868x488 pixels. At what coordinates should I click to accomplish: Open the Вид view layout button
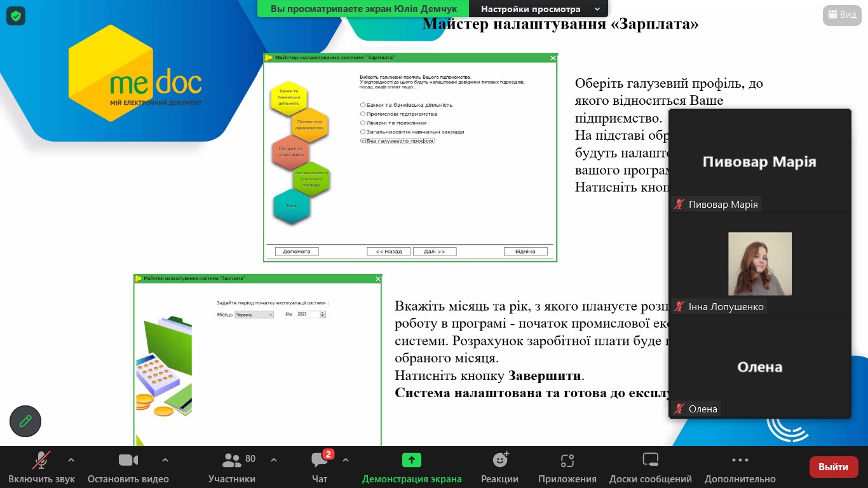(x=842, y=15)
